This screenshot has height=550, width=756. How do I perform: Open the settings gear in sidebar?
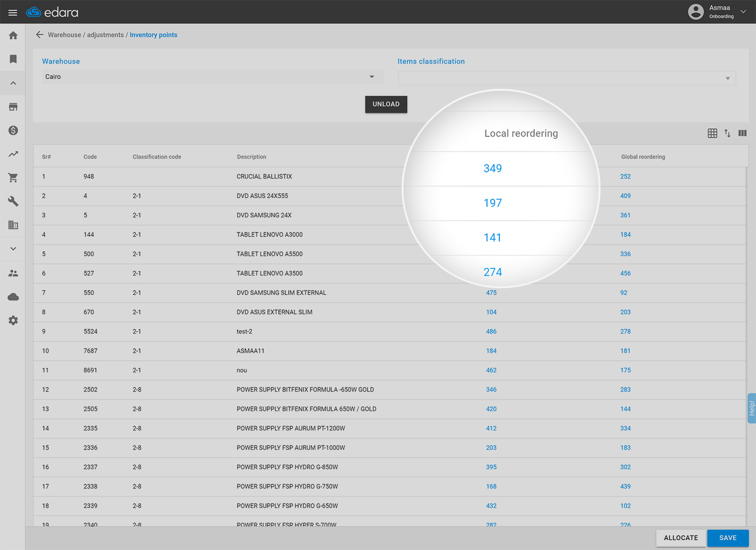13,320
